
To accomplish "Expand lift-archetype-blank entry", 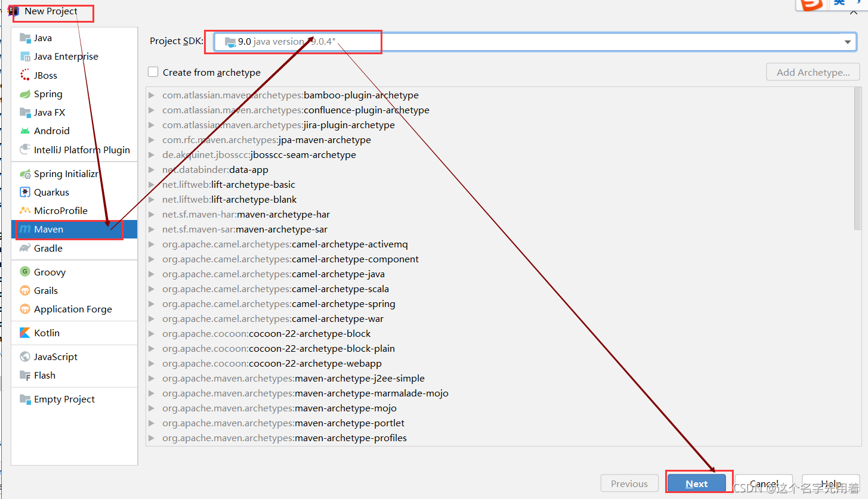I will coord(152,200).
